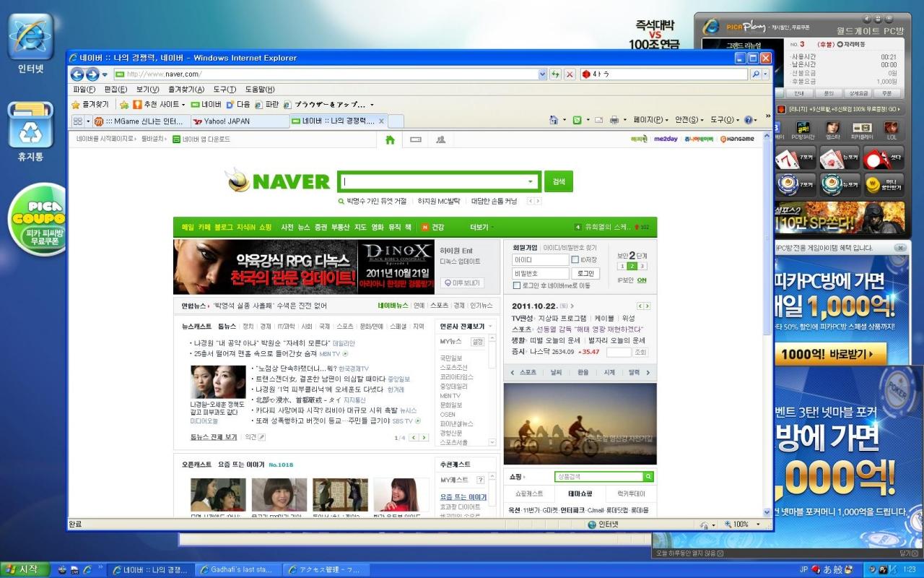Click the green Naver home icon
Screen dimensions: 924x578
(x=390, y=140)
